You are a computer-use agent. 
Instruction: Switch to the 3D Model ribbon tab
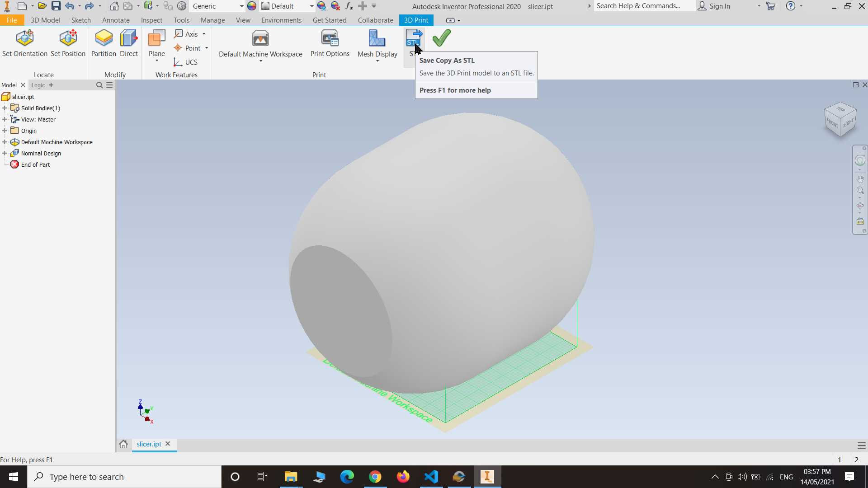tap(45, 20)
